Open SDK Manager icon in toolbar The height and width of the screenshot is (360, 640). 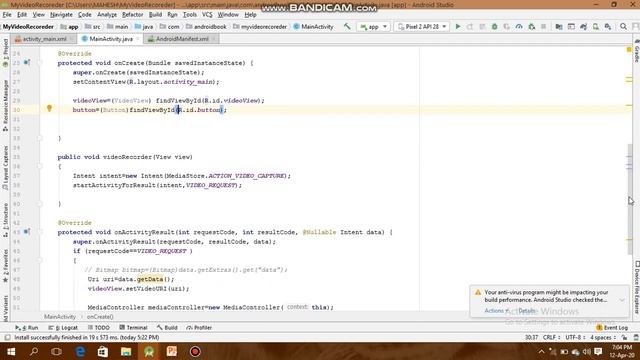click(x=608, y=27)
